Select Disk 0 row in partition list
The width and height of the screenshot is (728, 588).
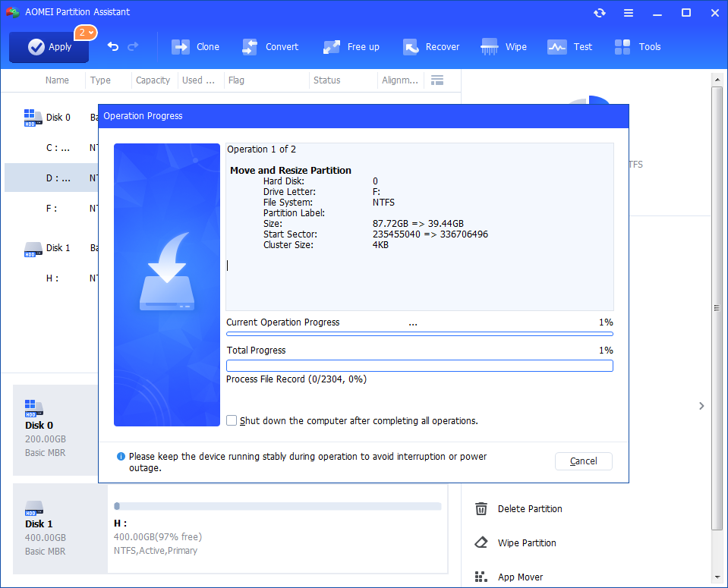click(51, 118)
